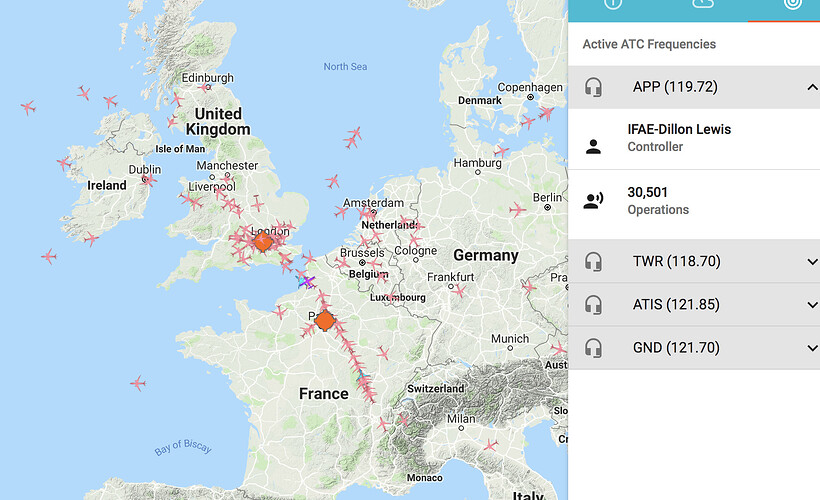Click the 30,501 operations count
Image resolution: width=820 pixels, height=500 pixels.
647,192
